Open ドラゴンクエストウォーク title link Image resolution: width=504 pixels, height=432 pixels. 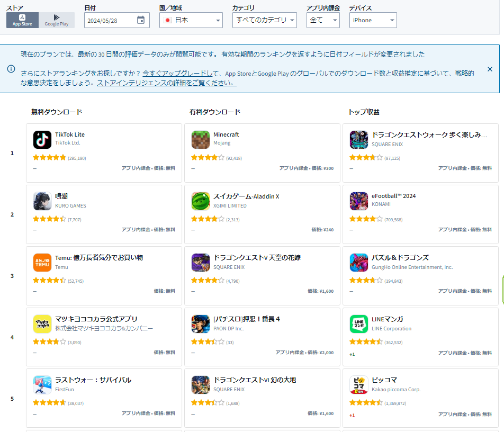pyautogui.click(x=429, y=134)
